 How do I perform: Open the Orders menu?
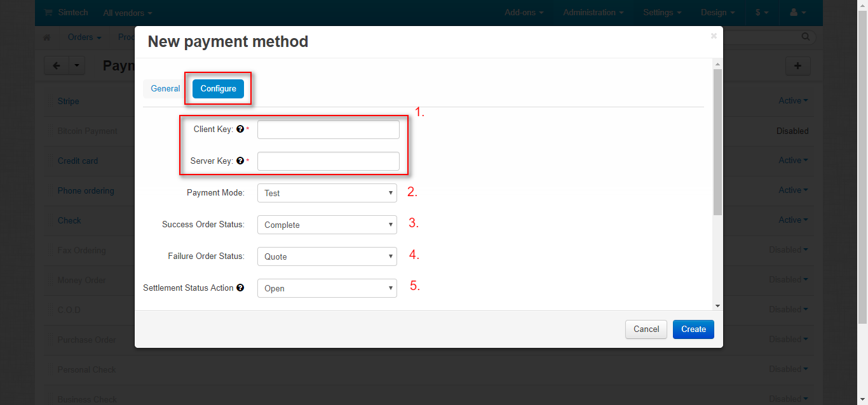click(x=85, y=37)
